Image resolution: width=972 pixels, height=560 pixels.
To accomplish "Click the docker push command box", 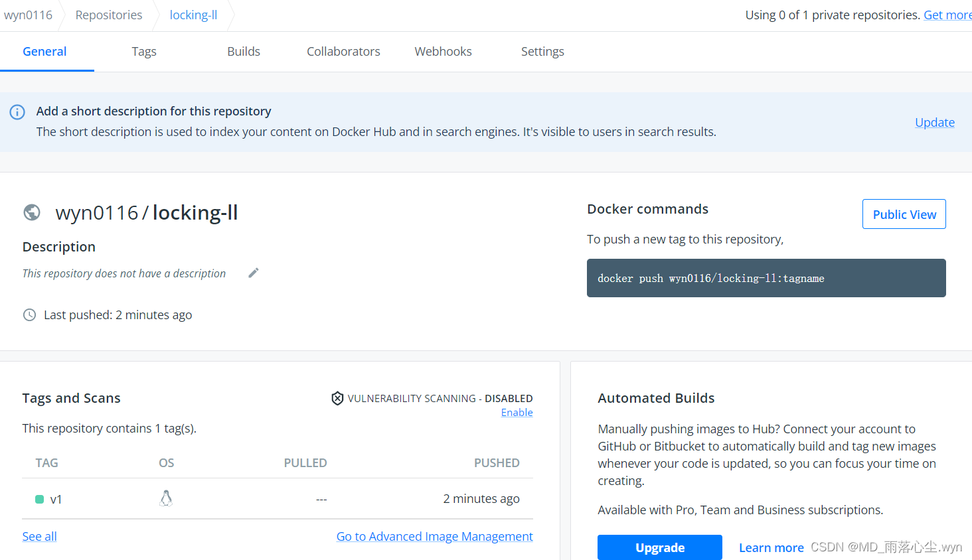I will (x=766, y=278).
